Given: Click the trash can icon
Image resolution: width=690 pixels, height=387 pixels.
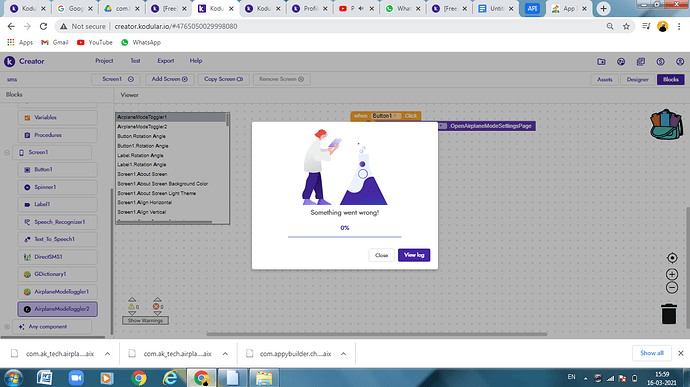Looking at the screenshot, I should 668,314.
